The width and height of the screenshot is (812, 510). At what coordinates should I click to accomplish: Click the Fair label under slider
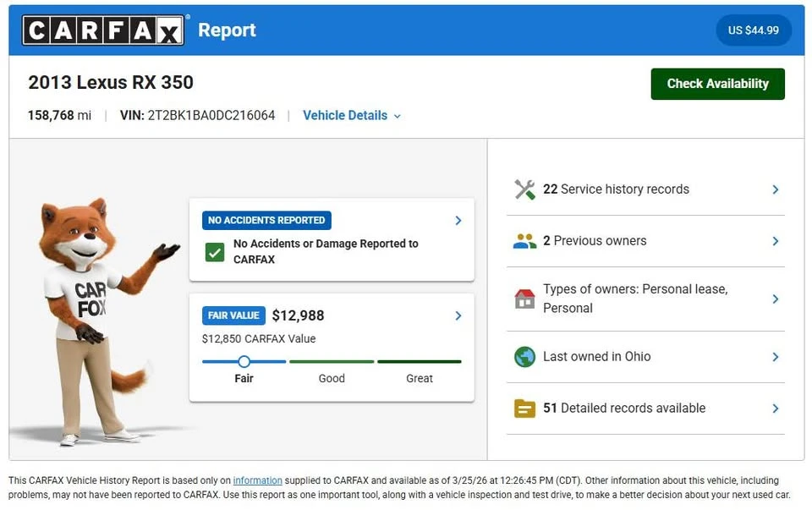pos(244,379)
